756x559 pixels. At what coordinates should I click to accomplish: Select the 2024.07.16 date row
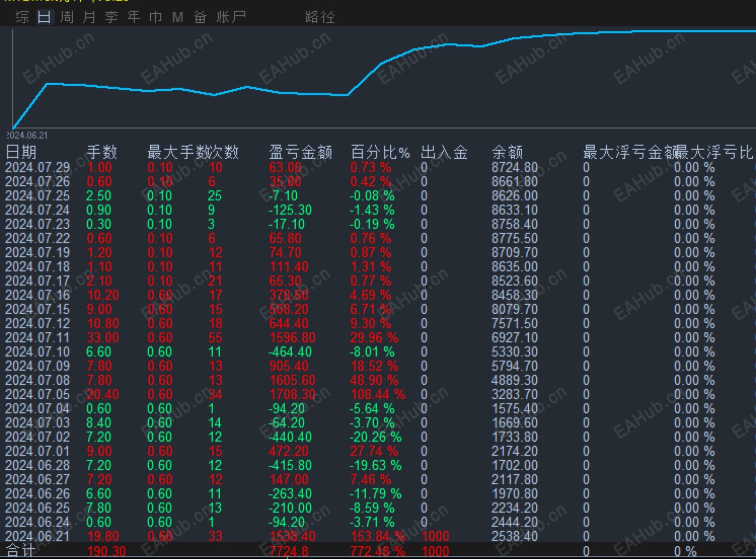tap(37, 295)
